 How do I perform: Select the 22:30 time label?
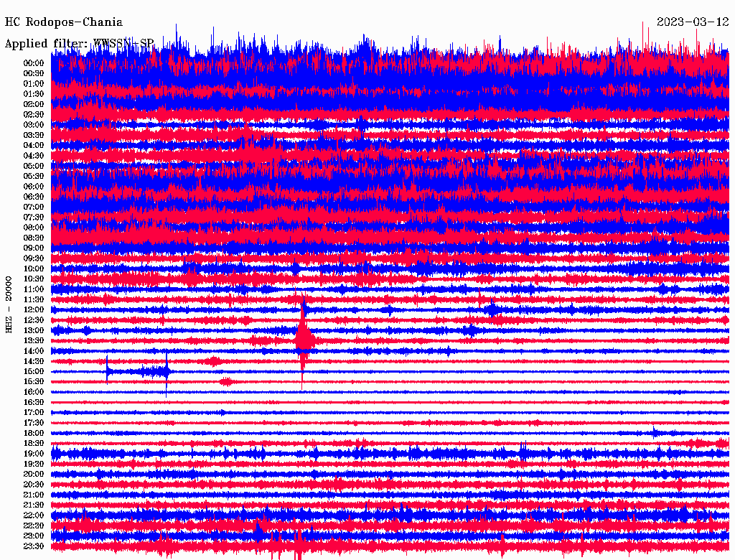click(x=34, y=526)
